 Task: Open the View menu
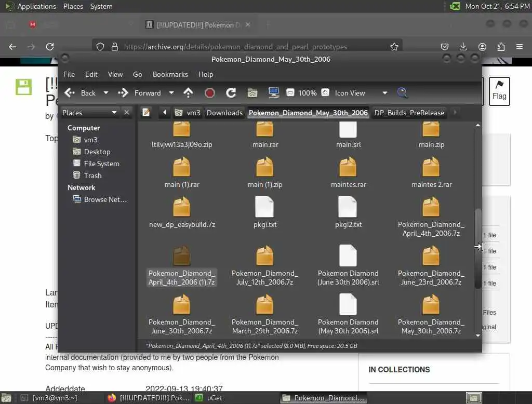[115, 74]
